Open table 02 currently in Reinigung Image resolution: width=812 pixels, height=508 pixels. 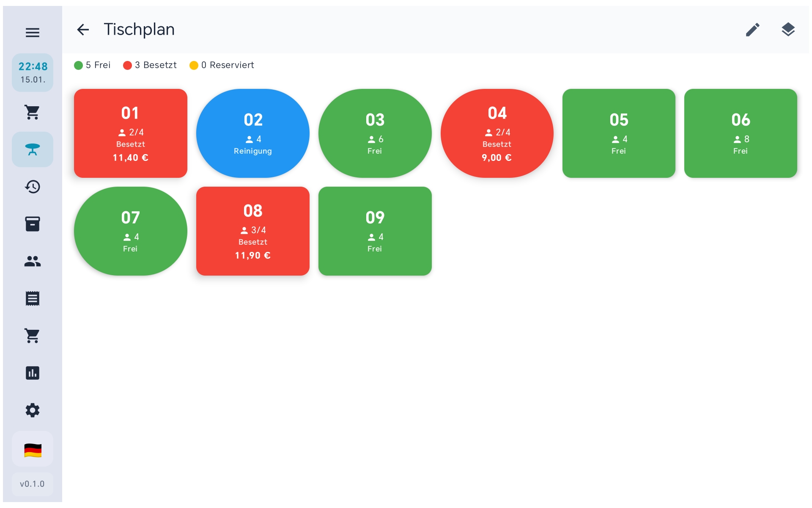click(x=252, y=133)
